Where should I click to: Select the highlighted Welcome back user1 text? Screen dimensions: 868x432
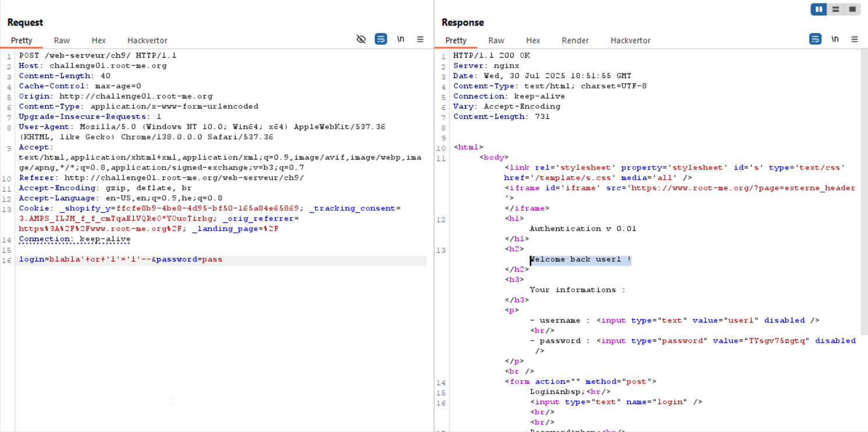580,259
